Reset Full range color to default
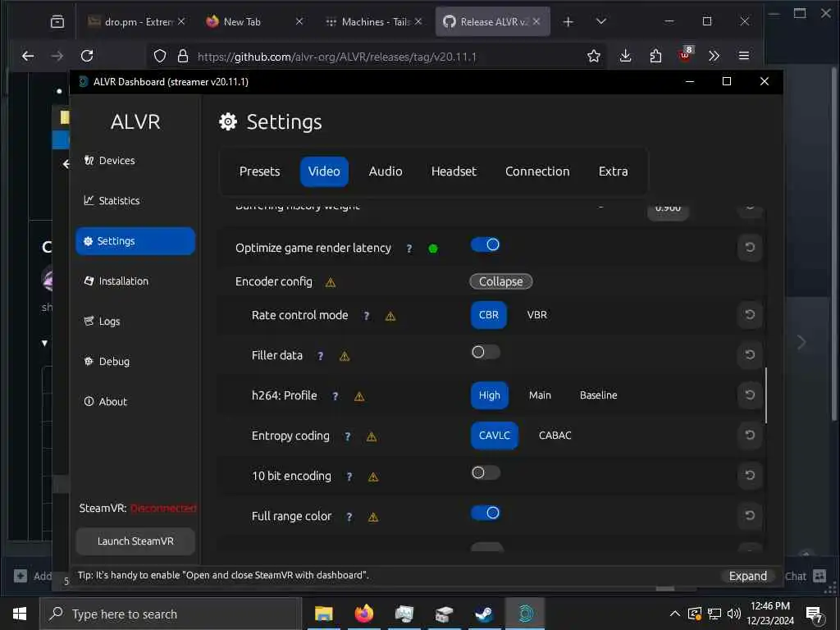This screenshot has width=840, height=630. (750, 515)
